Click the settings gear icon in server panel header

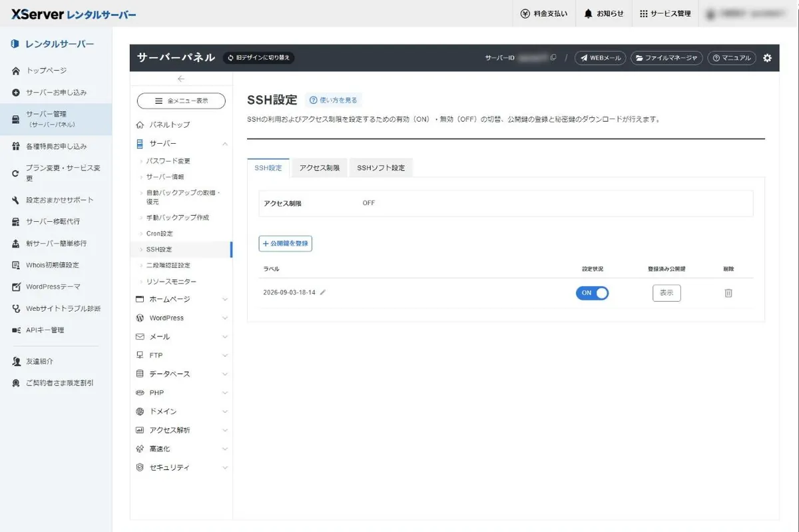pyautogui.click(x=767, y=58)
